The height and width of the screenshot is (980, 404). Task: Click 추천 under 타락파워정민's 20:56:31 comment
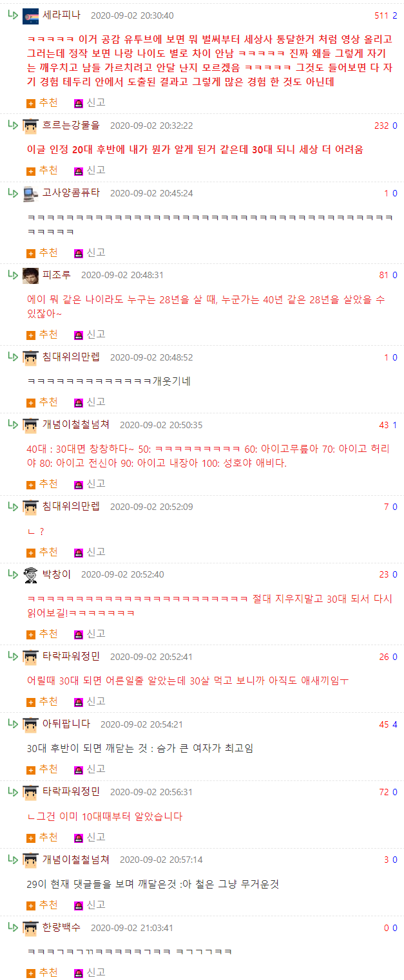pos(42,837)
